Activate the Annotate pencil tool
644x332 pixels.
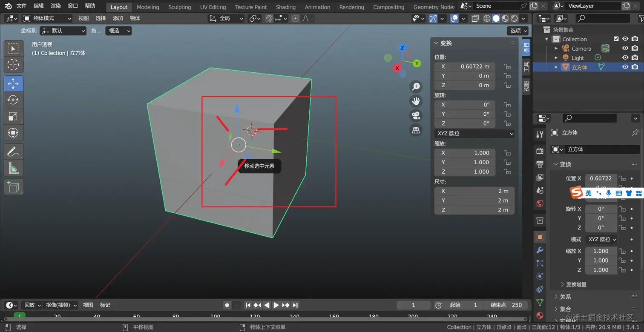(13, 152)
